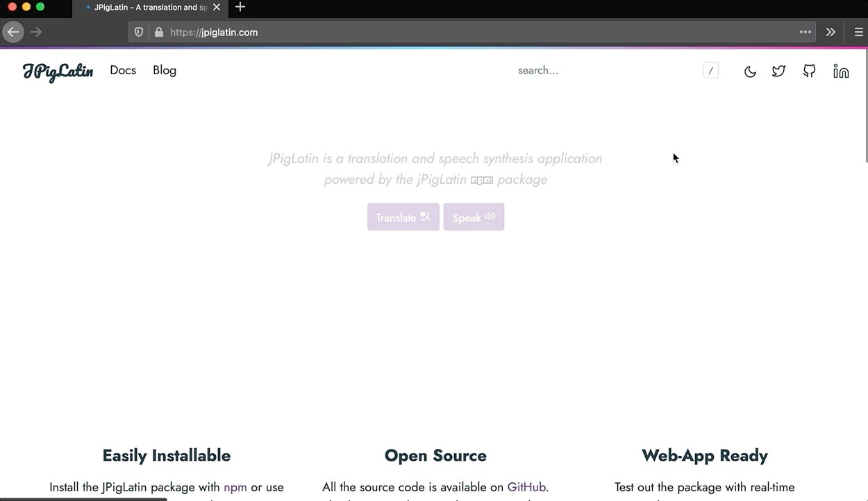Open the Twitter bird icon
This screenshot has width=868, height=501.
tap(779, 71)
